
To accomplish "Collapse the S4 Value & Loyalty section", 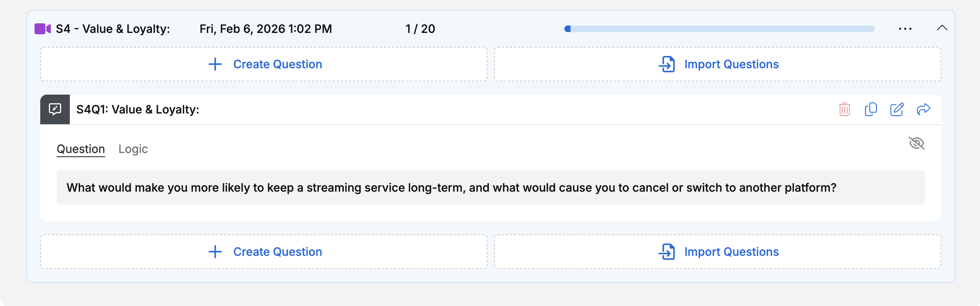I will tap(942, 28).
